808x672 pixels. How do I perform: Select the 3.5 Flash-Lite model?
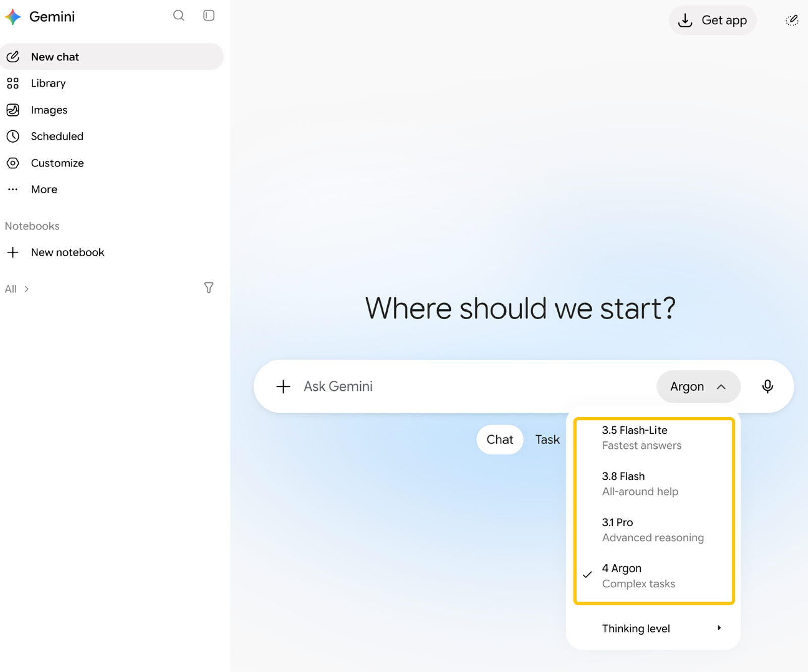654,438
